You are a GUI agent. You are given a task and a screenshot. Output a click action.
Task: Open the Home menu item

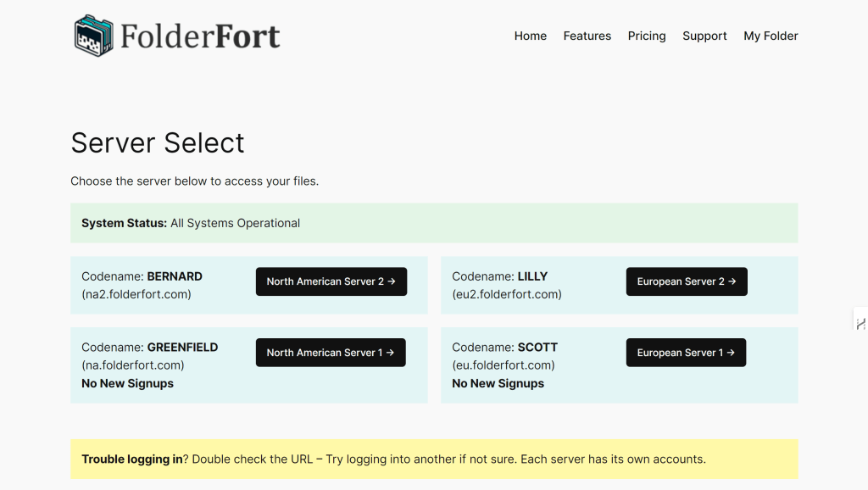(x=530, y=36)
